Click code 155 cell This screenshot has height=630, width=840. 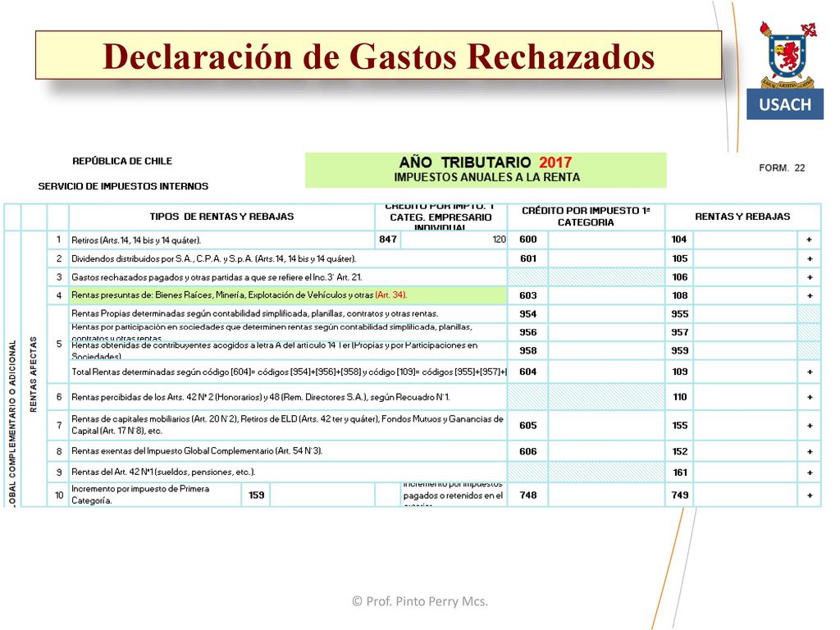(679, 426)
